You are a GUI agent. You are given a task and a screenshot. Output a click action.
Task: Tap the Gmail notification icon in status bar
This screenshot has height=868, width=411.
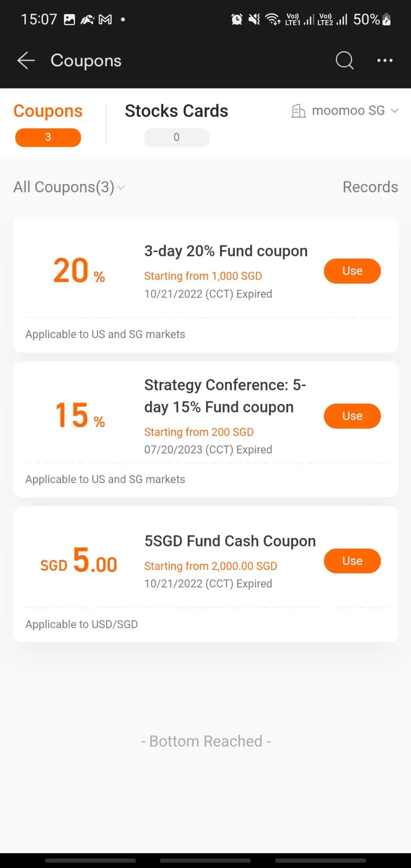(105, 19)
